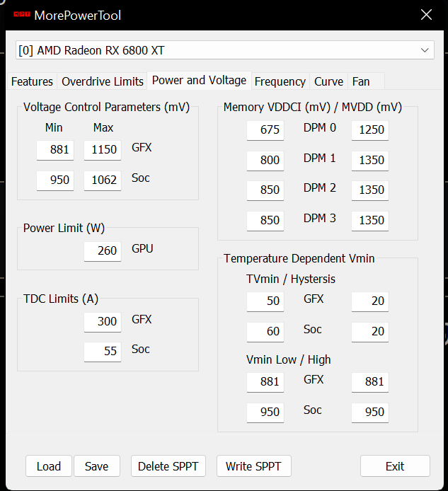Edit DPM 0 VDDCI field 675

[265, 131]
